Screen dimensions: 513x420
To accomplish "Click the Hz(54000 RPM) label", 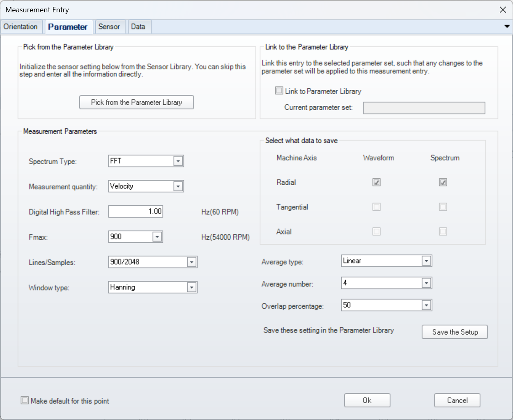I will tap(225, 237).
